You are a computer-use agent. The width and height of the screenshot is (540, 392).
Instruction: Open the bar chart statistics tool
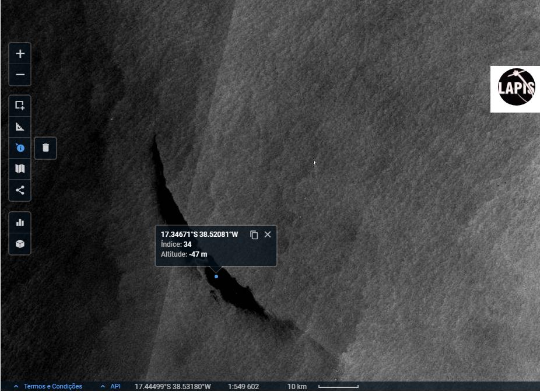point(20,222)
